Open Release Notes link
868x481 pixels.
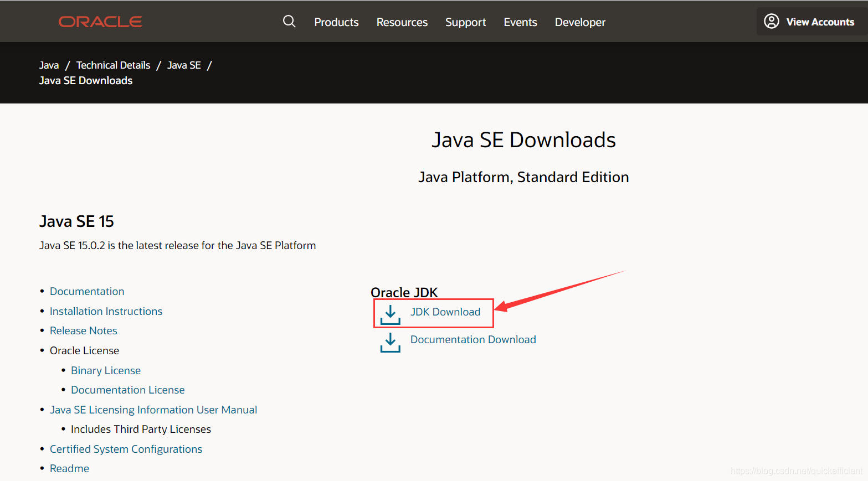click(84, 330)
